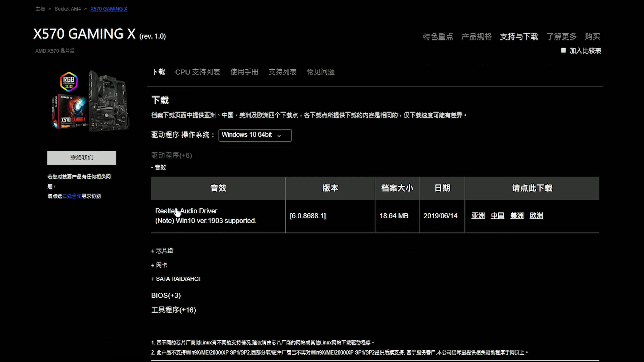The image size is (644, 362).
Task: Navigate to Socket AM4 in the breadcrumb
Action: click(x=67, y=9)
